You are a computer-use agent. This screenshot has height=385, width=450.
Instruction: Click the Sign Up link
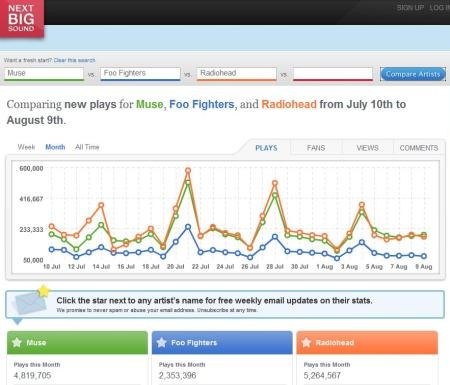(x=410, y=8)
